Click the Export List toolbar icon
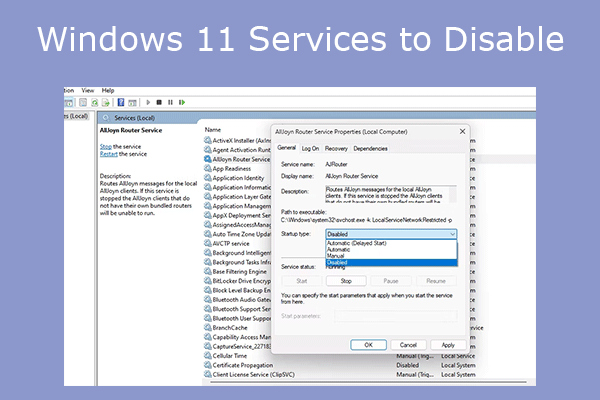The width and height of the screenshot is (600, 400). click(x=106, y=103)
